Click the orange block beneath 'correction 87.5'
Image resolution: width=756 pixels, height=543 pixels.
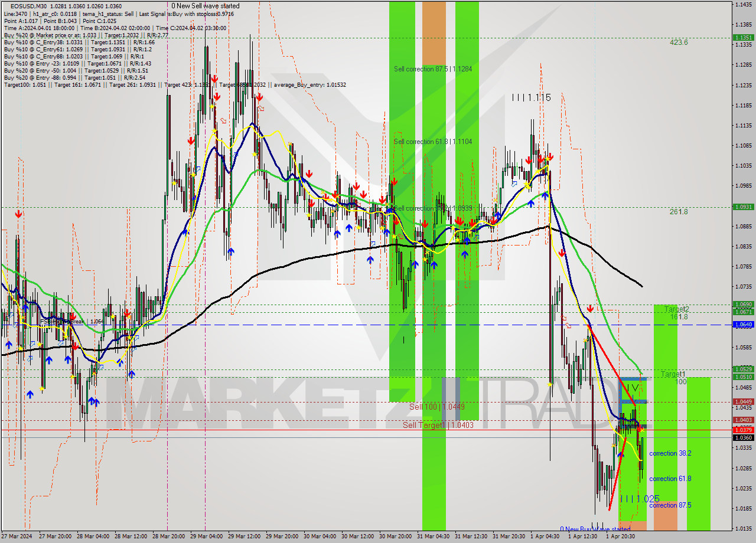pyautogui.click(x=665, y=517)
